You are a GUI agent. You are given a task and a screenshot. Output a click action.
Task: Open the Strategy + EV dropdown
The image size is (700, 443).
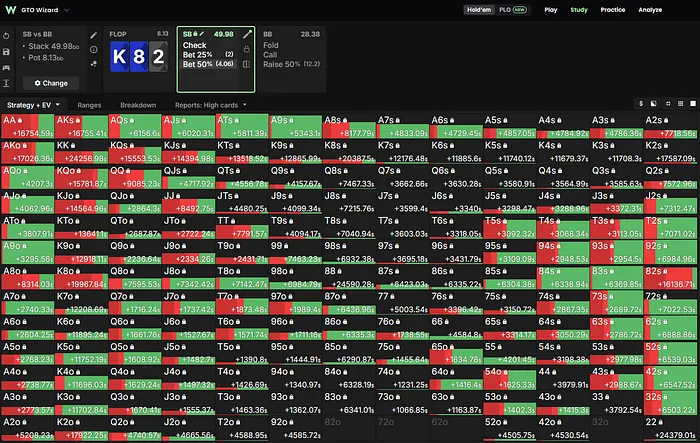(33, 105)
